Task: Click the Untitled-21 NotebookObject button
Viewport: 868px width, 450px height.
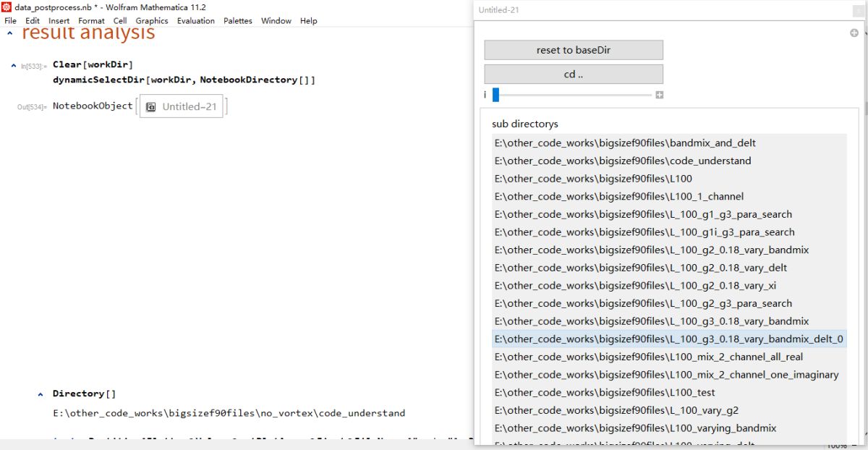Action: click(x=182, y=106)
